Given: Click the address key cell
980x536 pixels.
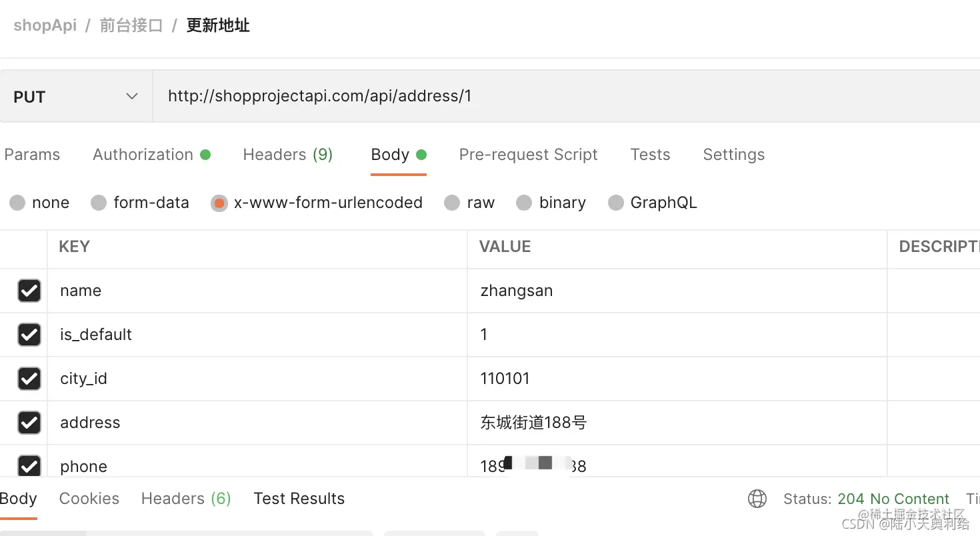Looking at the screenshot, I should point(257,423).
